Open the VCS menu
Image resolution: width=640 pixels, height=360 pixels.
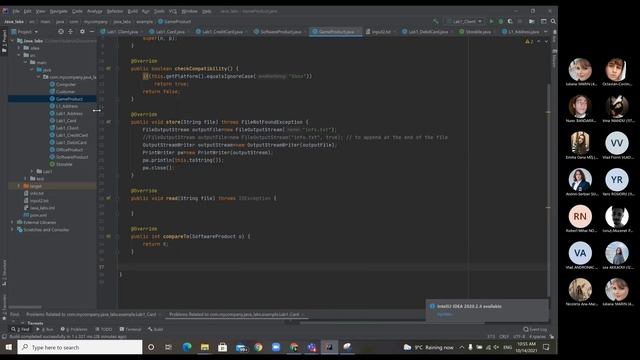(x=173, y=11)
